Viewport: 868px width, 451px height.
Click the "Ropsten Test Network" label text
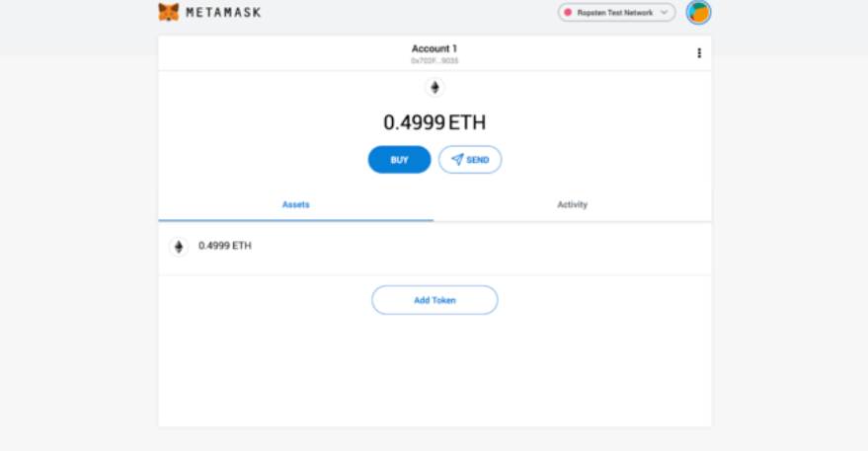click(615, 13)
